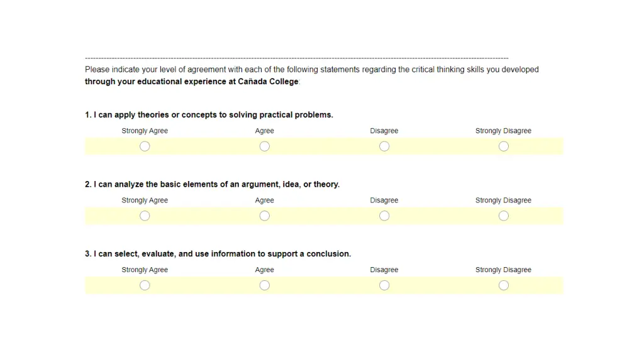Choose Disagree for question 3
The height and width of the screenshot is (362, 644).
click(384, 285)
